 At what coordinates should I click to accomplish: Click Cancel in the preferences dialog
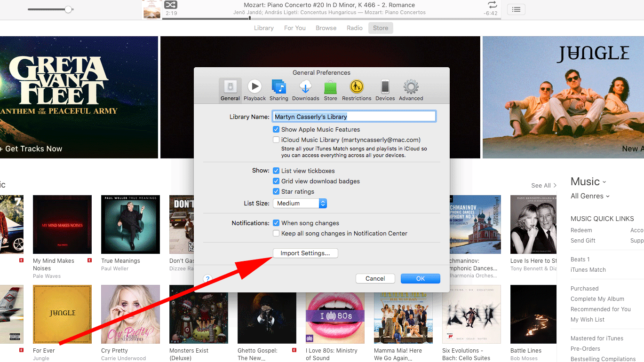click(x=375, y=278)
